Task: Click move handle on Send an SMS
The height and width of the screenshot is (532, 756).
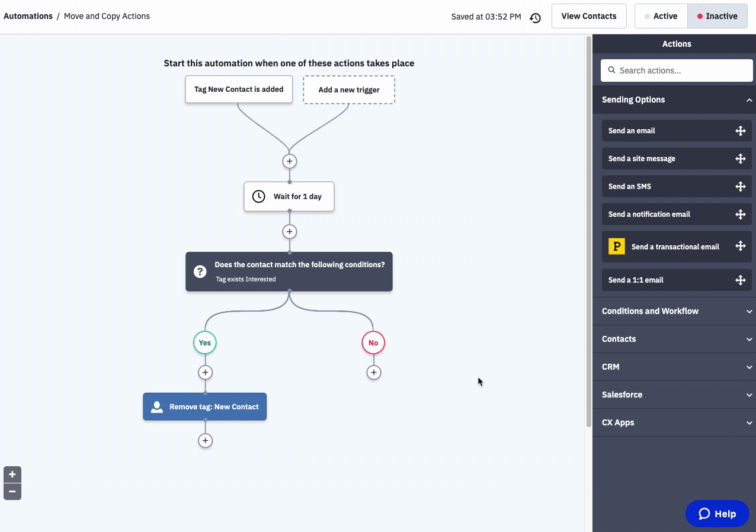Action: [x=740, y=187]
